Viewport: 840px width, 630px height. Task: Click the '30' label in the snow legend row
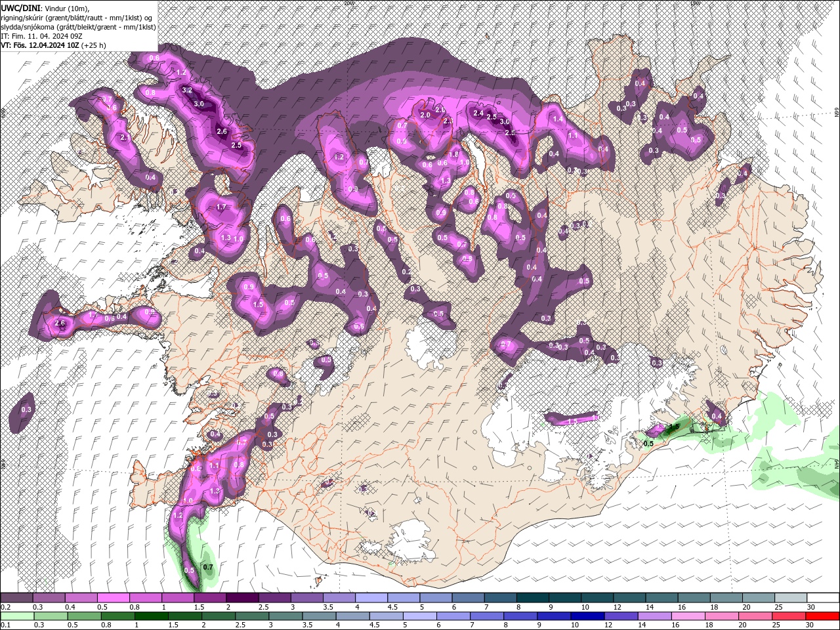810,607
